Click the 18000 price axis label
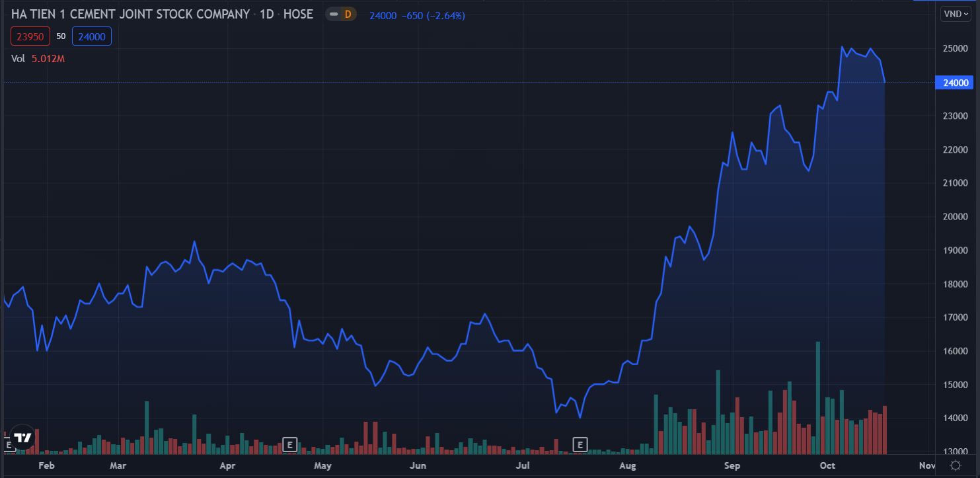 pos(956,284)
